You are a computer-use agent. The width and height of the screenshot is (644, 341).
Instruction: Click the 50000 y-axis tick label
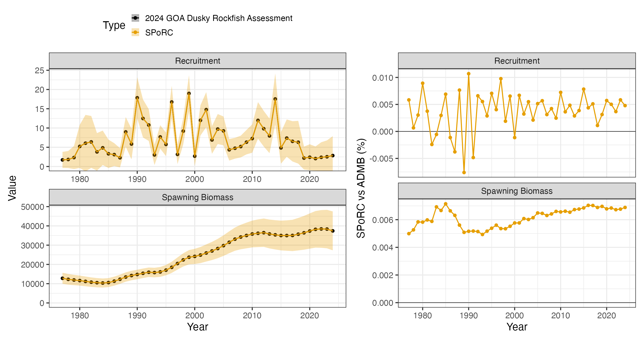tap(33, 207)
